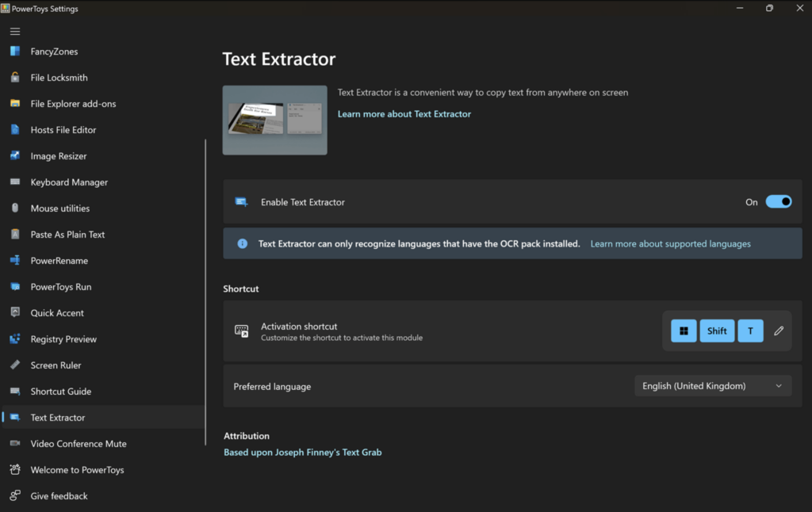Open Joseph Finney's Text Grab attribution link
Screen dimensions: 812x512
(302, 452)
